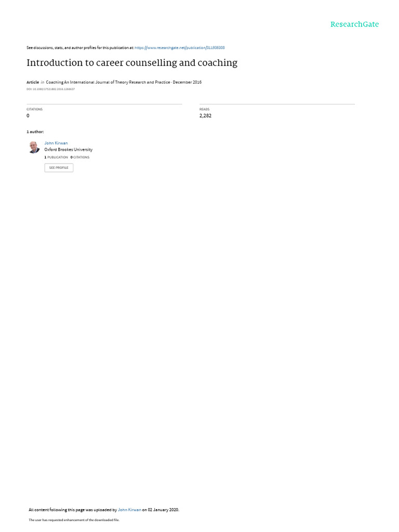Select the Oxford Brookes University affiliation text
This screenshot has width=399, height=532.
tap(68, 150)
